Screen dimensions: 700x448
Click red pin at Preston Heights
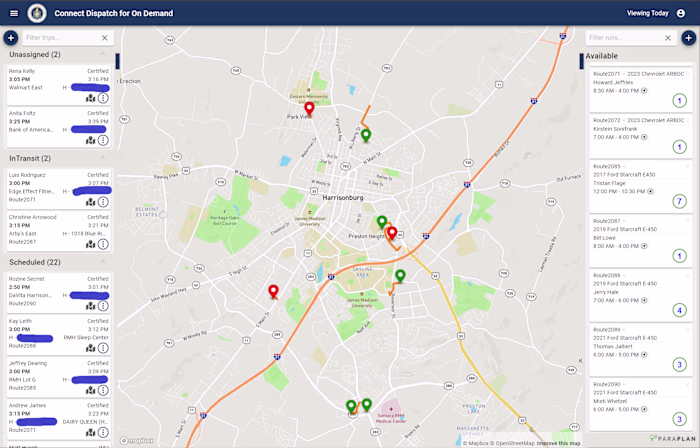point(392,233)
